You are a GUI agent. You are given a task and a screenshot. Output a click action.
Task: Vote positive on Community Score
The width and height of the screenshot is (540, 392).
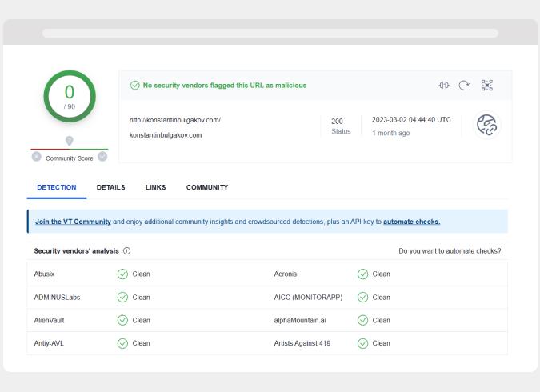click(x=102, y=157)
